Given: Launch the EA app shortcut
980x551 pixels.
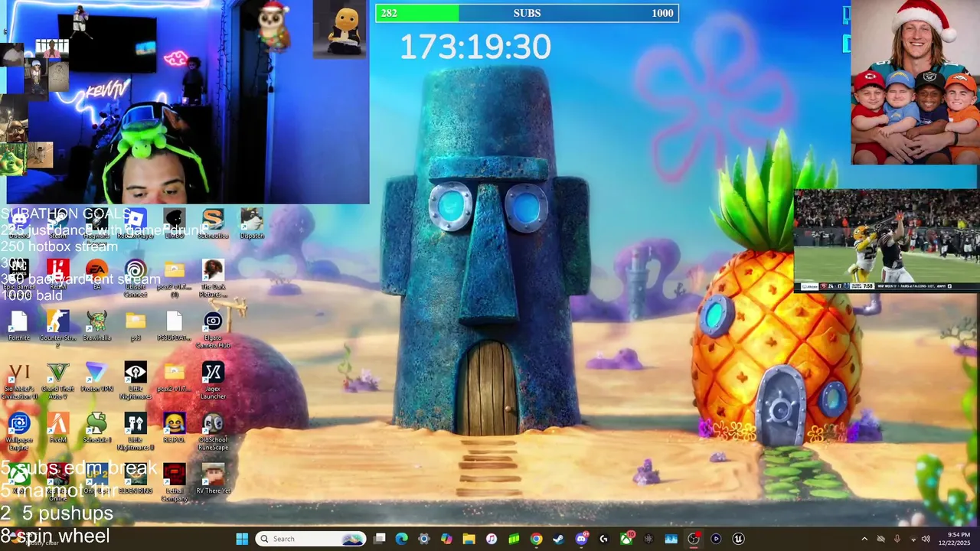Looking at the screenshot, I should click(96, 274).
